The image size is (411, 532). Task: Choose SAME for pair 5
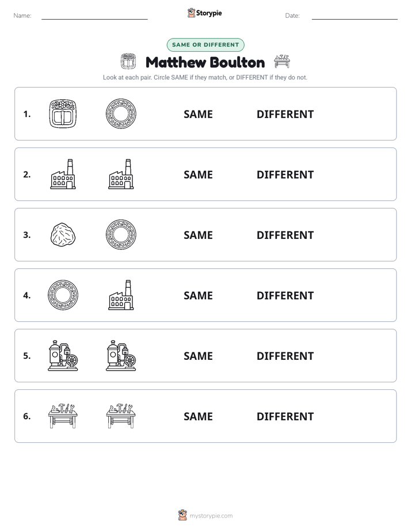coord(198,356)
